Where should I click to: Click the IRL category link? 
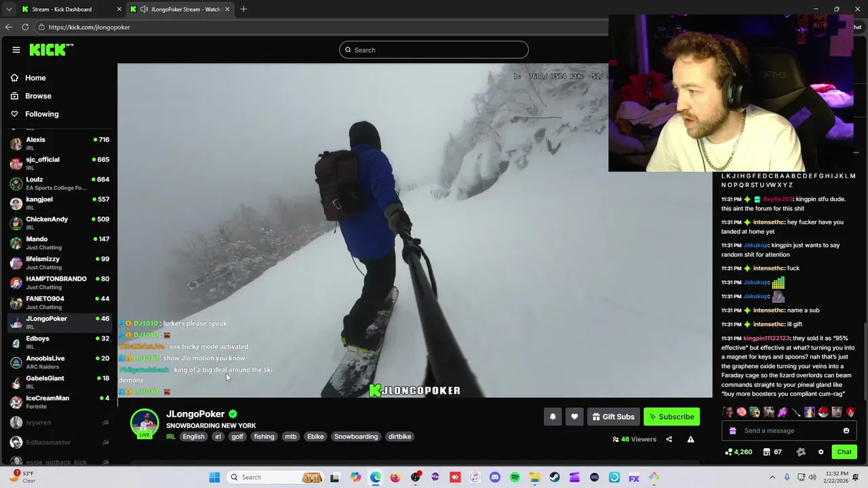(x=171, y=436)
